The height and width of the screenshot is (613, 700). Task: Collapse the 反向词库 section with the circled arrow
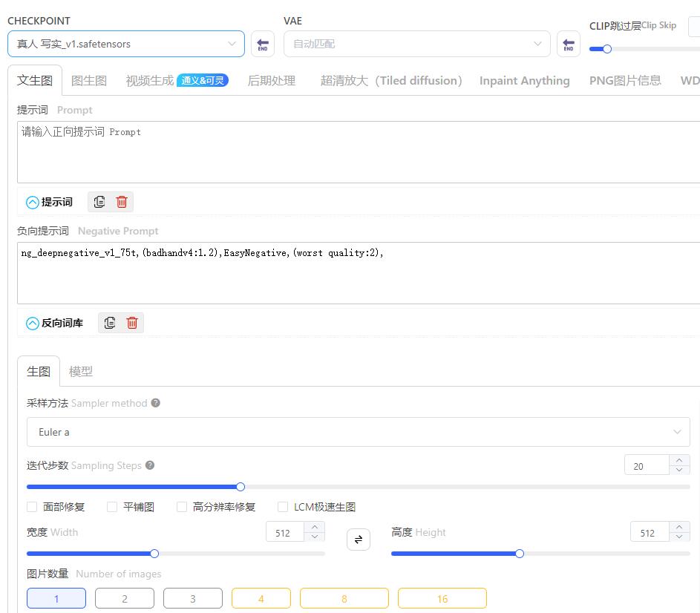coord(32,324)
